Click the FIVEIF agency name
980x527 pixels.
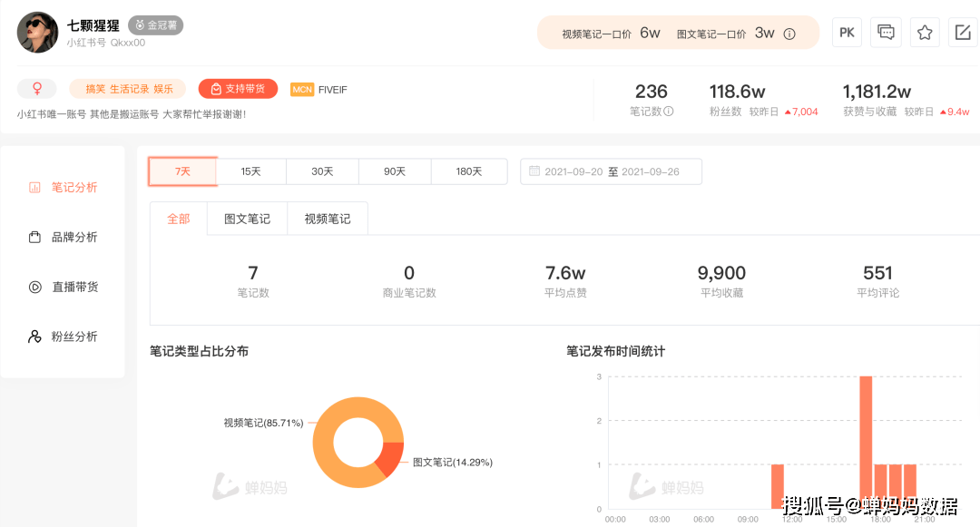(x=332, y=89)
